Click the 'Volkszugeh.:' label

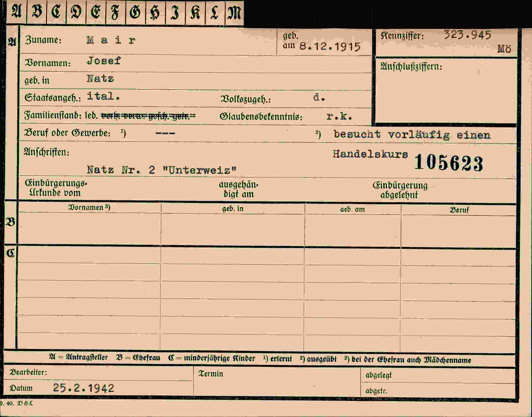click(246, 99)
